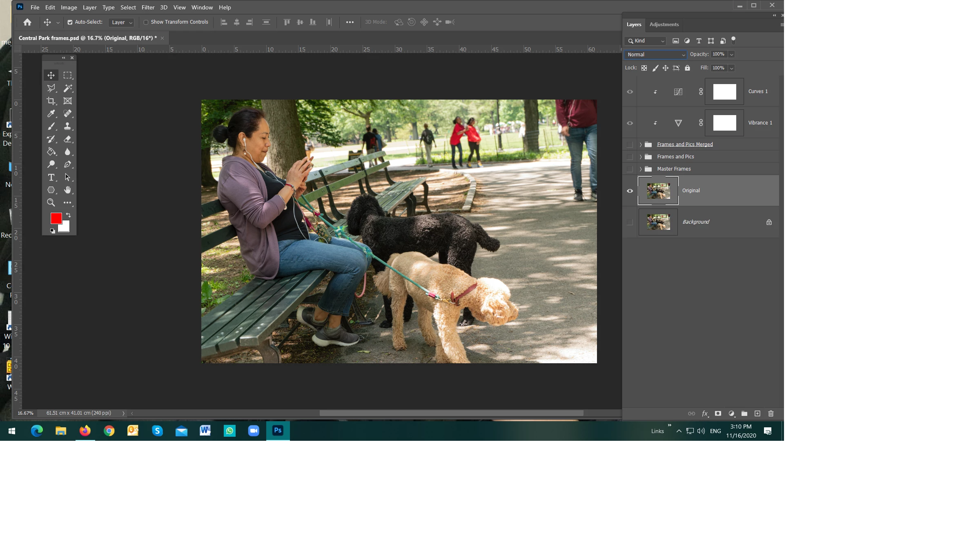Select the Eyedropper tool

coord(51,113)
